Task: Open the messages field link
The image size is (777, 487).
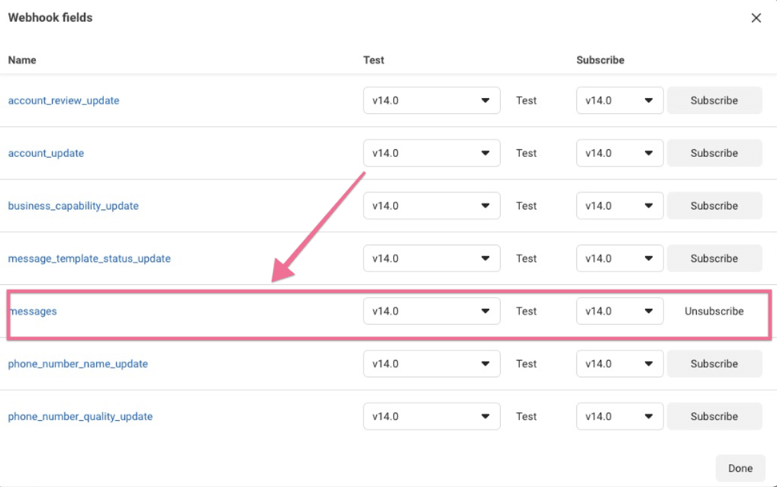Action: coord(33,311)
